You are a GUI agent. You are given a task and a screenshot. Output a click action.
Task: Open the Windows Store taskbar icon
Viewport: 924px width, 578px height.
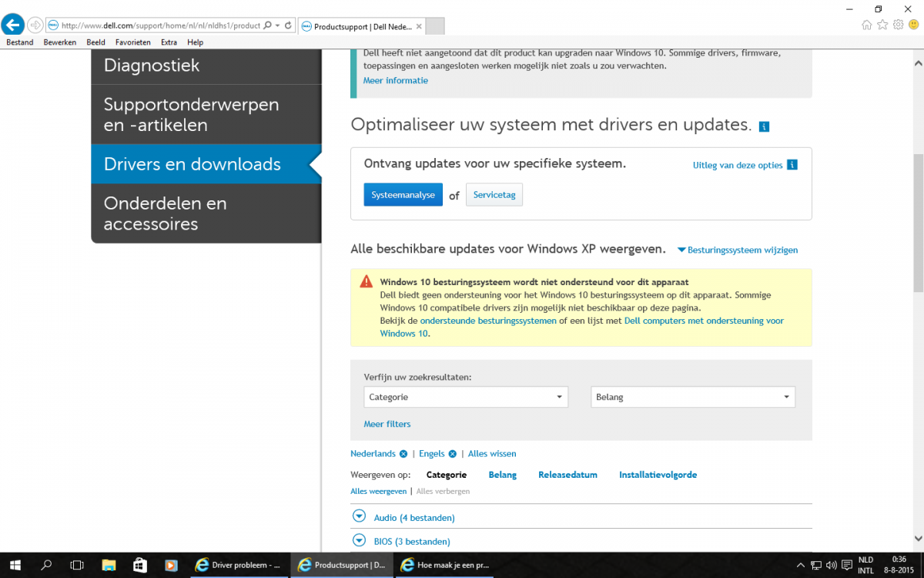pyautogui.click(x=139, y=565)
